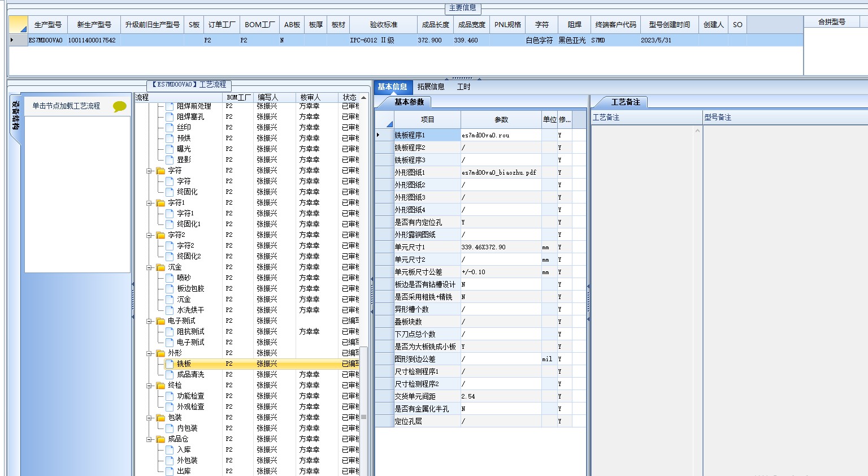
Task: Click the 丝印 document icon
Action: pos(170,128)
